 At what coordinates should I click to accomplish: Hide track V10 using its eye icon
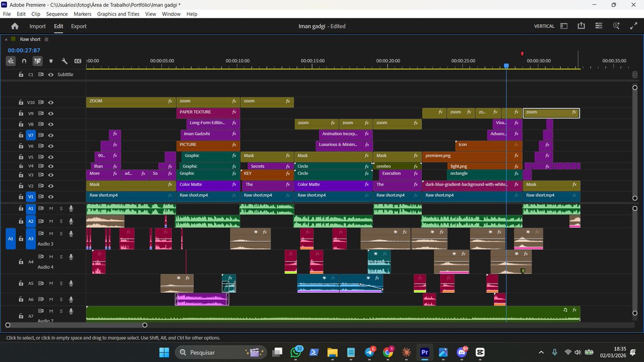[50, 102]
